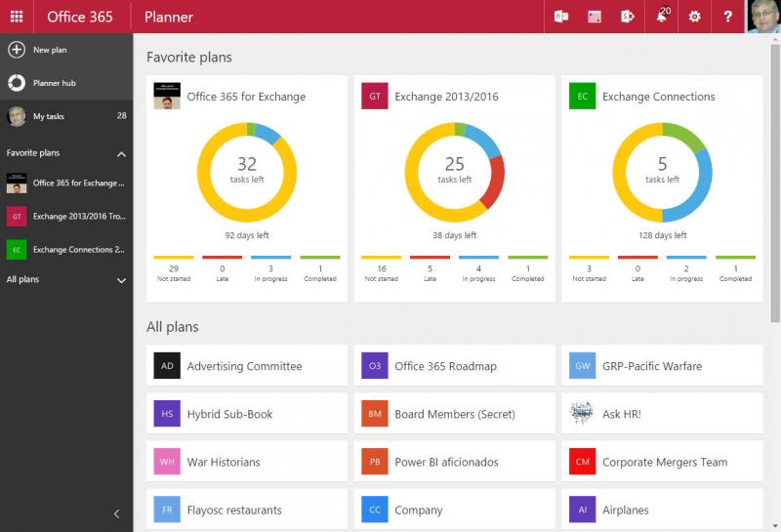Click the Planner header title
Viewport: 781px width, 532px height.
pyautogui.click(x=168, y=17)
